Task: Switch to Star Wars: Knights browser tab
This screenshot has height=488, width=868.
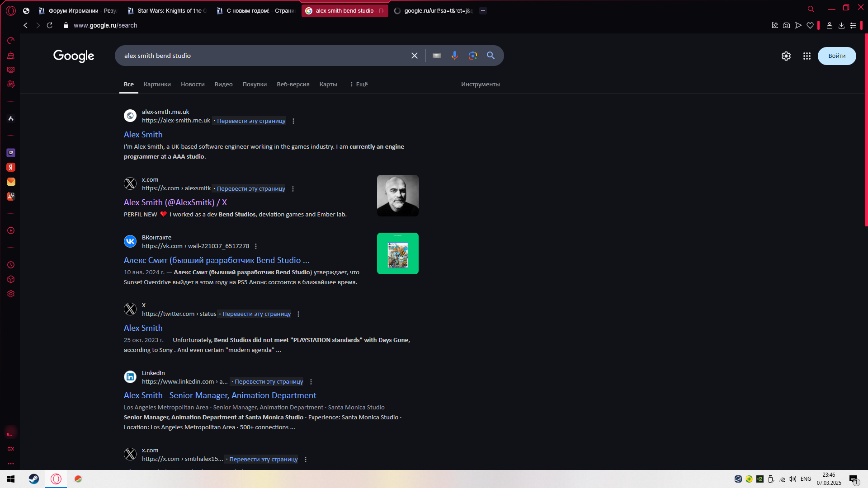Action: point(167,10)
